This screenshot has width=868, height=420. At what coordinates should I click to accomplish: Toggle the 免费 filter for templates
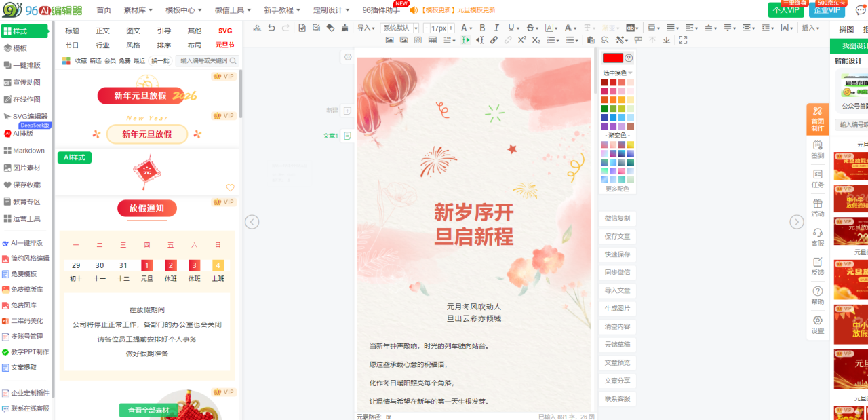125,60
